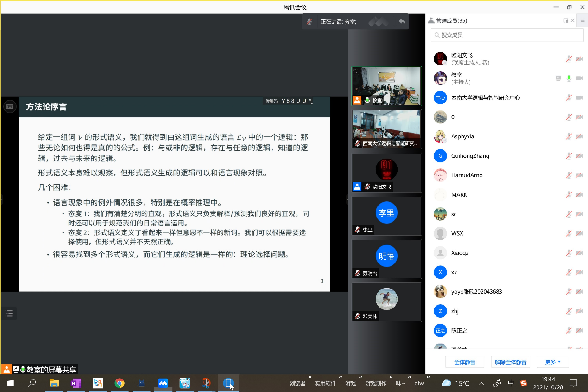
Task: Click the 全体静音 button
Action: pos(465,362)
